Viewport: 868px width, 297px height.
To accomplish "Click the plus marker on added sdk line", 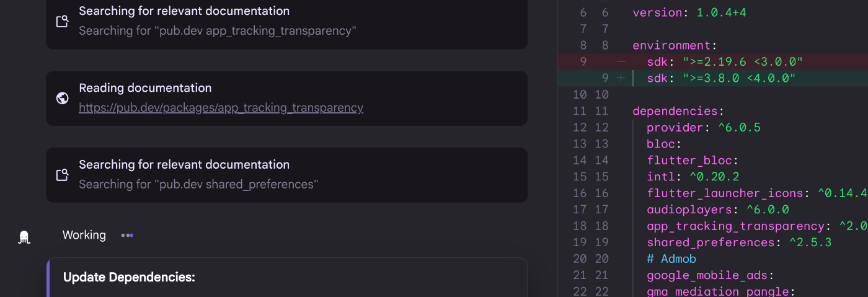I will coord(621,78).
